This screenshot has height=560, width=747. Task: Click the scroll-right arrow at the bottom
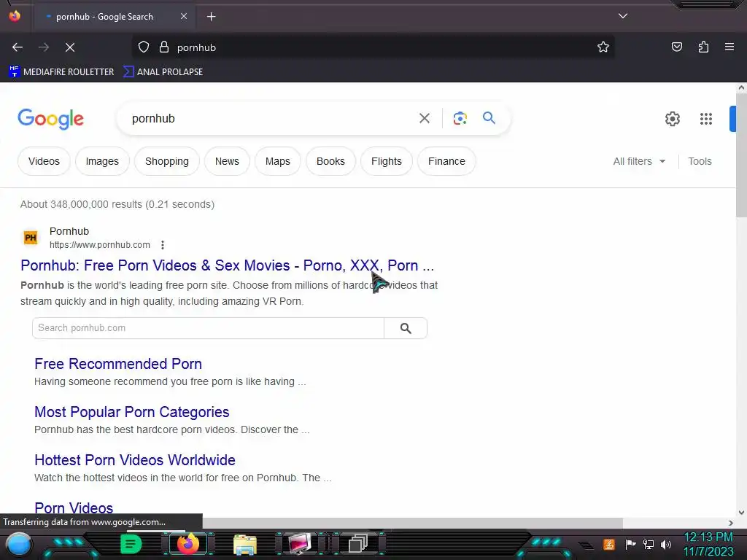731,523
